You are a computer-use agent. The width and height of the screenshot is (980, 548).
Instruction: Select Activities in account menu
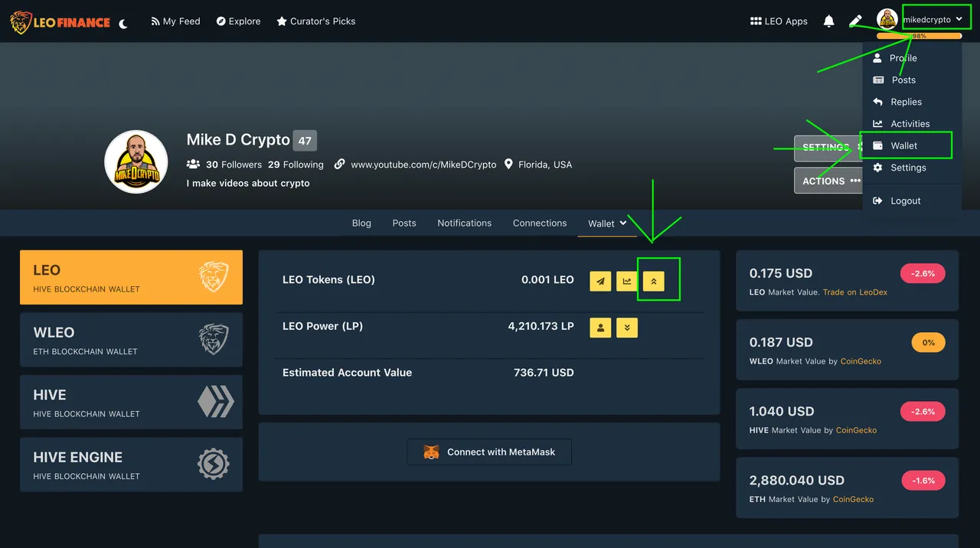pyautogui.click(x=912, y=124)
